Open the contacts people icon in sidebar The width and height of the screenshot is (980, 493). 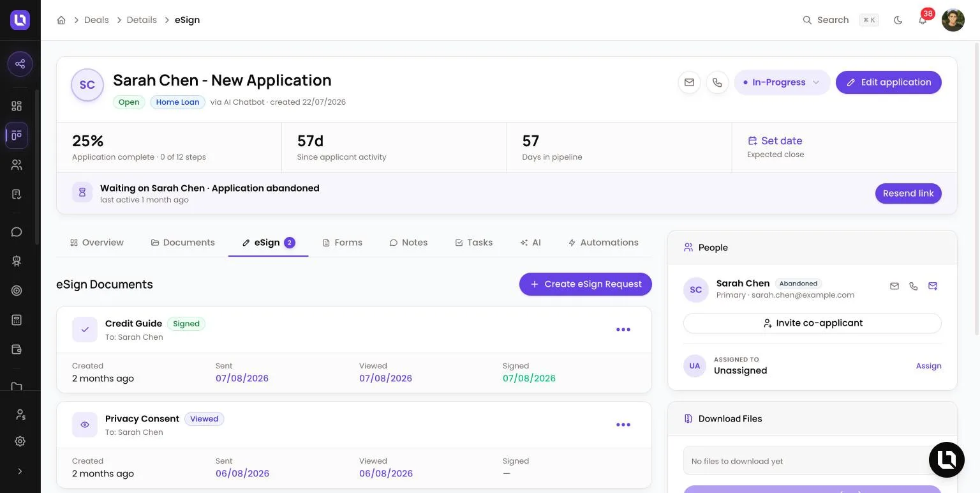coord(17,165)
